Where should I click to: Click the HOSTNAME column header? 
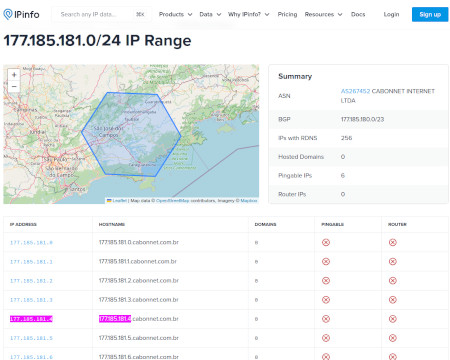112,224
